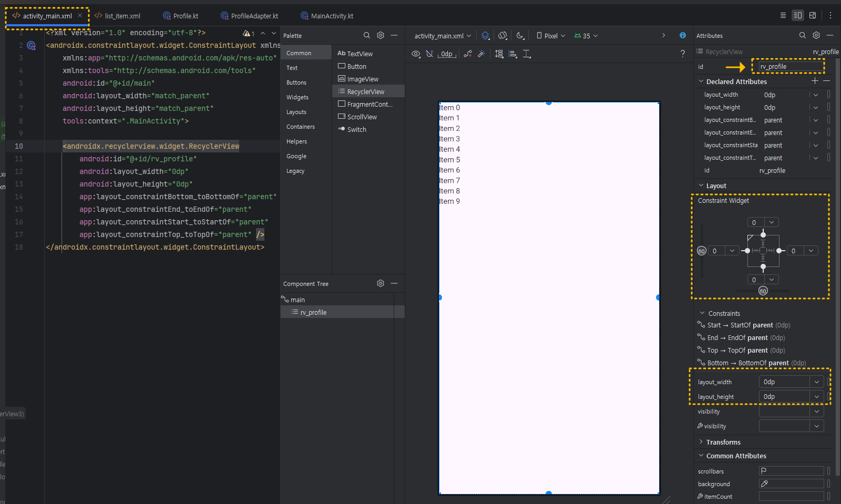Click the Infer Constraints magic wand icon
Image resolution: width=841 pixels, height=504 pixels.
click(x=481, y=54)
